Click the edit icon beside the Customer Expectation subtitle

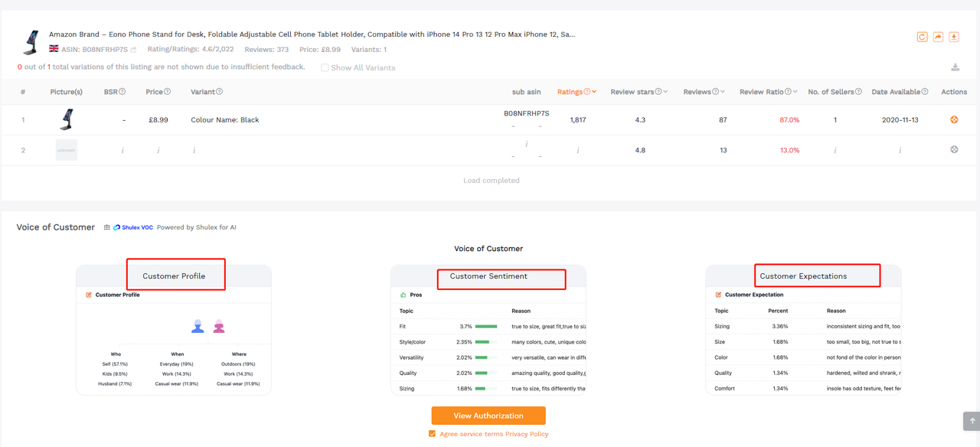coord(718,295)
